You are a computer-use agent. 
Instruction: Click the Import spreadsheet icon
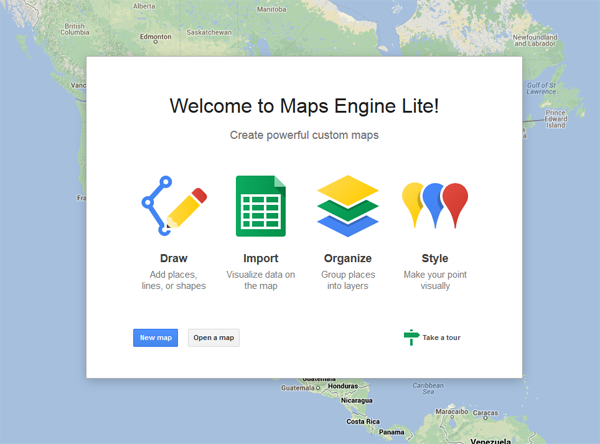[x=261, y=206]
